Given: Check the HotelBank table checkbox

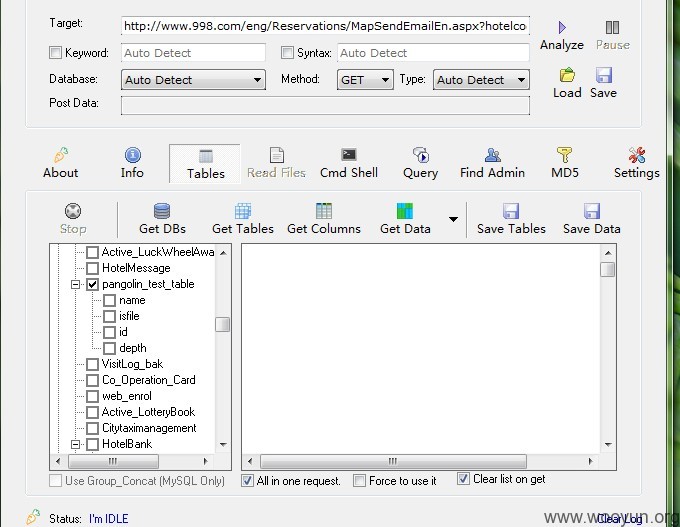Looking at the screenshot, I should click(92, 444).
